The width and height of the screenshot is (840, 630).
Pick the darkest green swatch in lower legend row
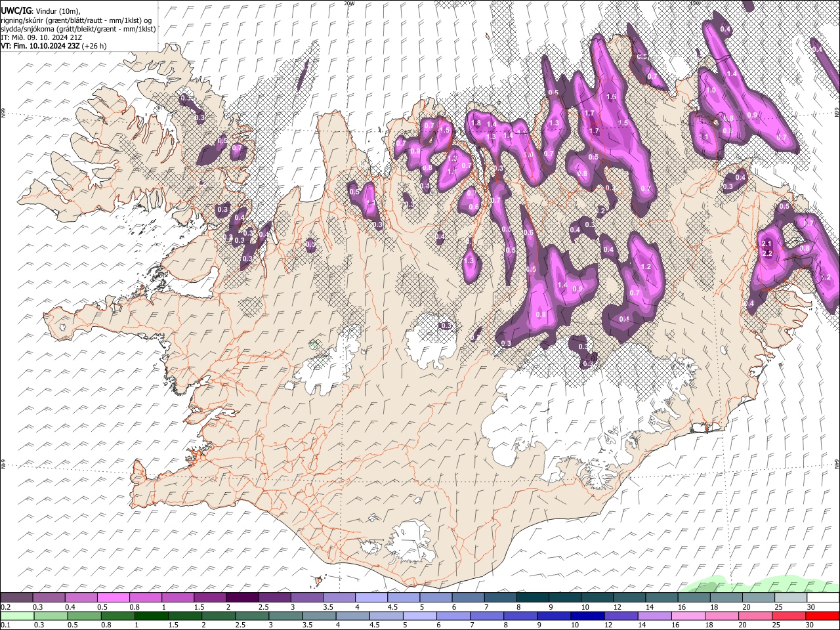(151, 616)
